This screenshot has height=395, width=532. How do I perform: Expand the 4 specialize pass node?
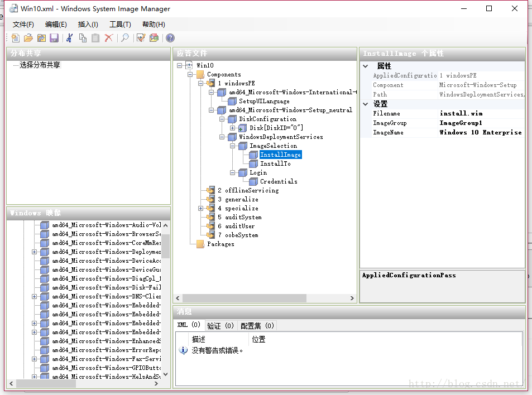tap(200, 209)
